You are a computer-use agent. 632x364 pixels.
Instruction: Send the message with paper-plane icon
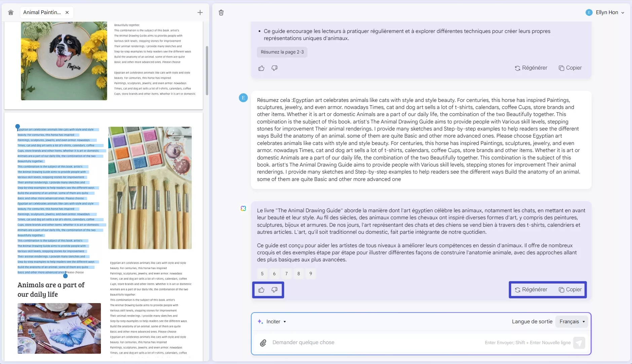[579, 343]
